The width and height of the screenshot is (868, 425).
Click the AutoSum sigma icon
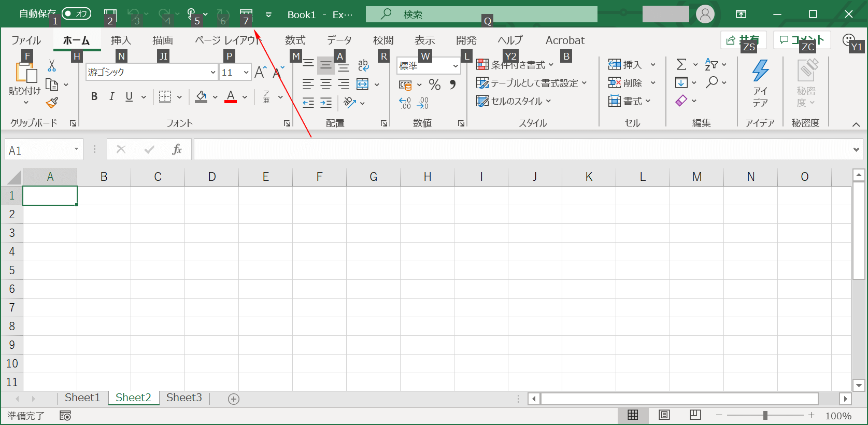point(681,65)
